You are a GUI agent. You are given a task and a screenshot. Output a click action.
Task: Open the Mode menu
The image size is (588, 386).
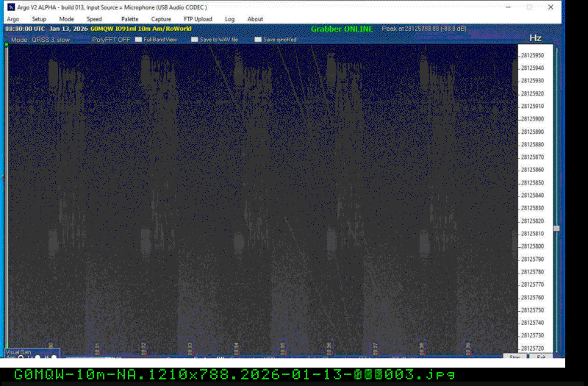66,19
